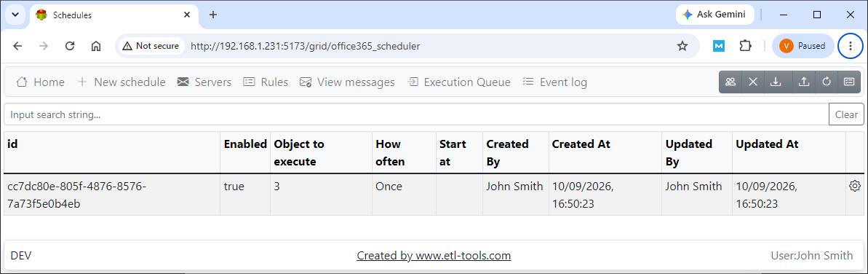868x274 pixels.
Task: Focus the Input search string field
Action: [x=416, y=115]
